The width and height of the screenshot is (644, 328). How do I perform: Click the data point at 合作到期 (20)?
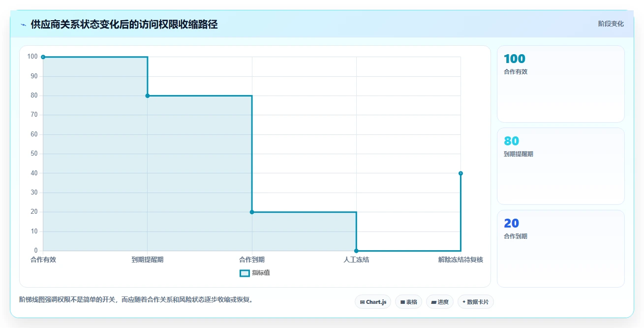(x=252, y=212)
